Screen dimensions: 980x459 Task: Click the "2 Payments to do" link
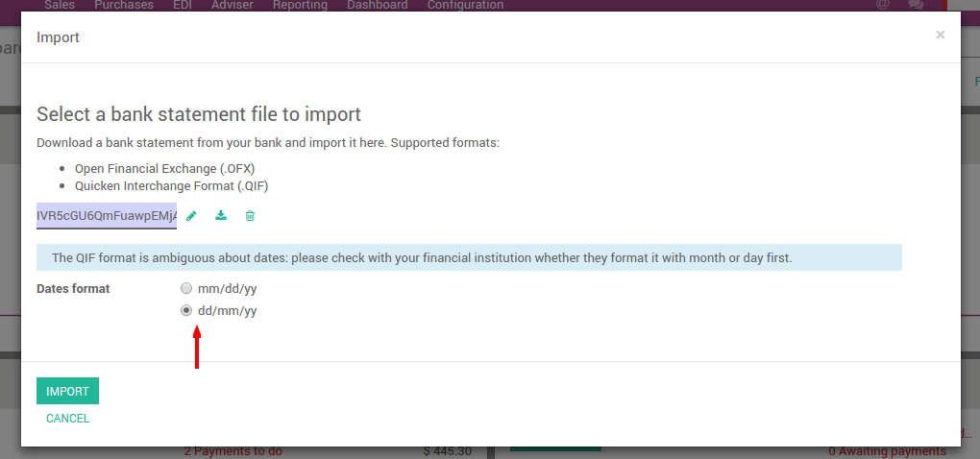[233, 451]
